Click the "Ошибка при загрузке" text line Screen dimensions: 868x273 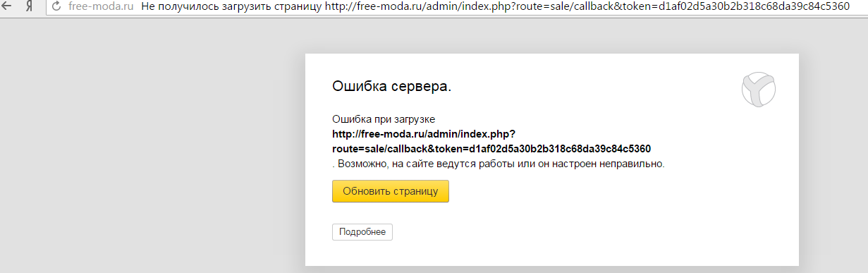point(389,119)
